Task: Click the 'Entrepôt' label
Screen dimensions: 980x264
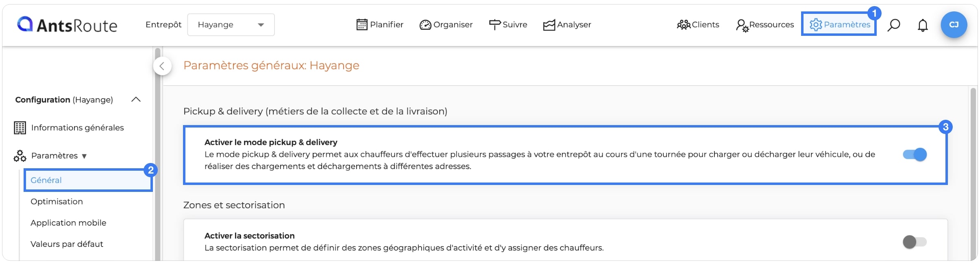Action: tap(163, 25)
